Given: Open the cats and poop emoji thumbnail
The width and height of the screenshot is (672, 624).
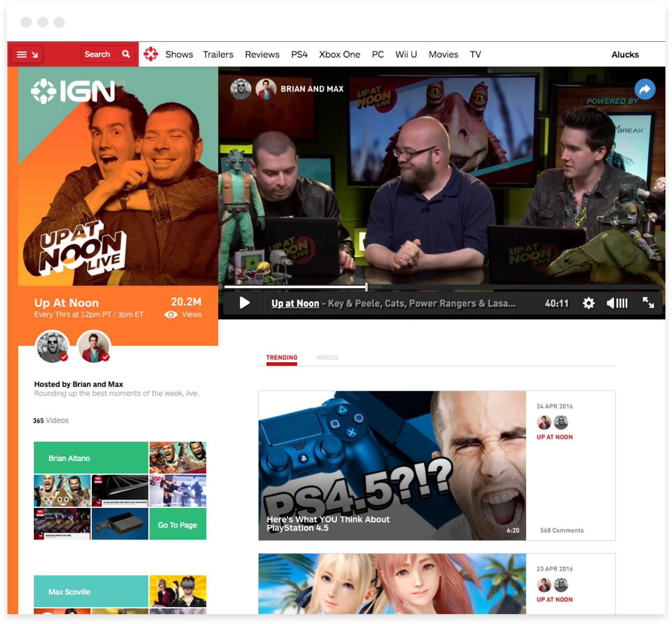Looking at the screenshot, I should 62,491.
